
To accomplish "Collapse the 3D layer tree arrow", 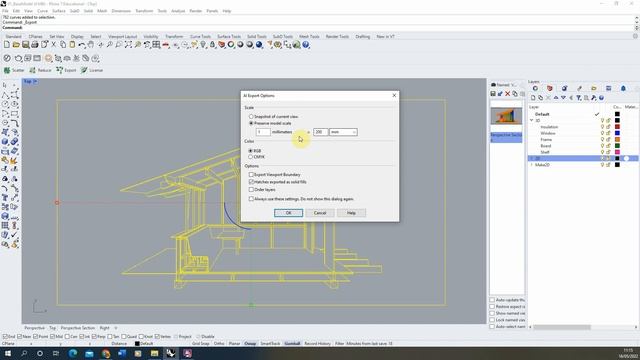I will [532, 121].
